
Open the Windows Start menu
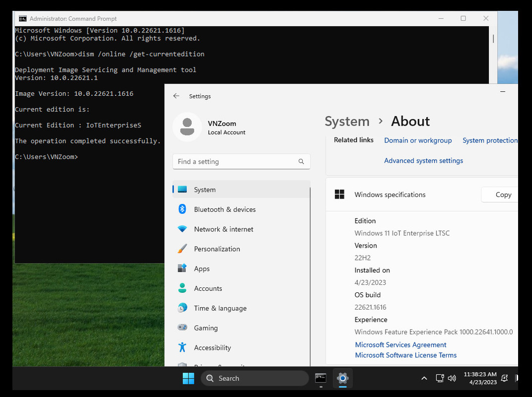(188, 378)
